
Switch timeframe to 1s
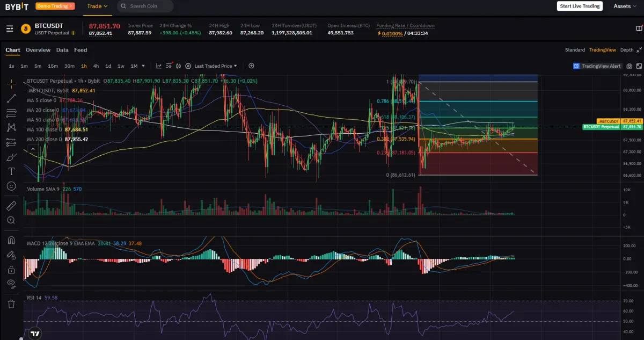(11, 66)
